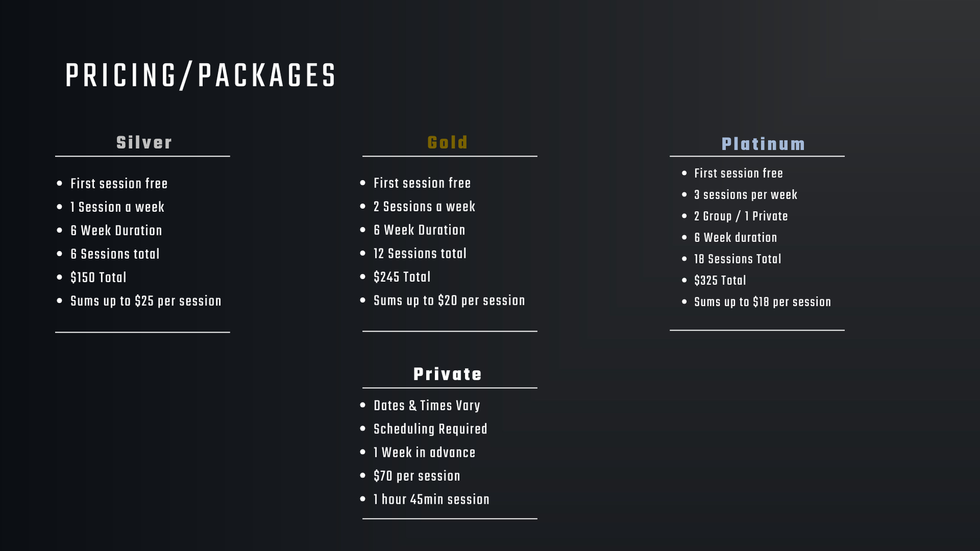Image resolution: width=980 pixels, height=551 pixels.
Task: Click "Sums up to $20 per session"
Action: (x=449, y=301)
